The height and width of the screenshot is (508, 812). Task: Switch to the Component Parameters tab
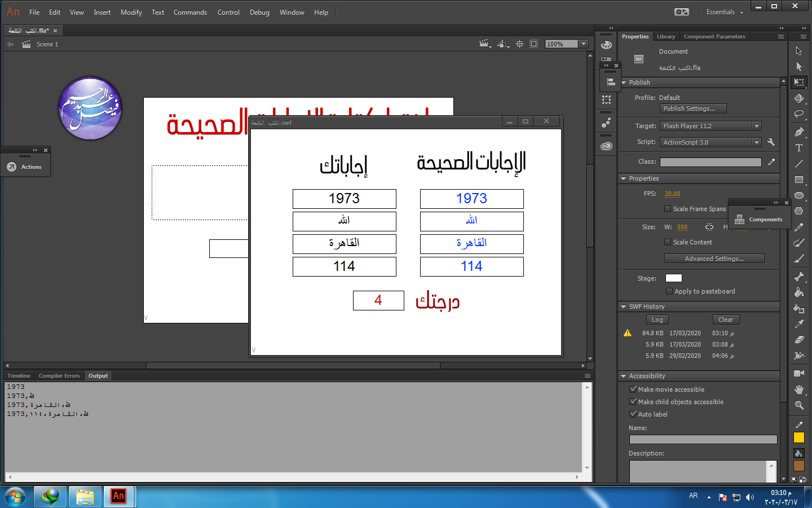click(x=714, y=37)
